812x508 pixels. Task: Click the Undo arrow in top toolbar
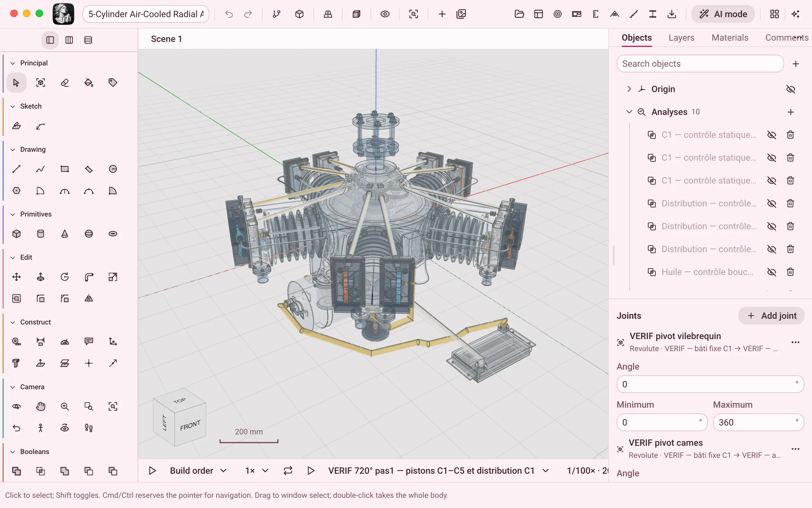click(x=229, y=14)
